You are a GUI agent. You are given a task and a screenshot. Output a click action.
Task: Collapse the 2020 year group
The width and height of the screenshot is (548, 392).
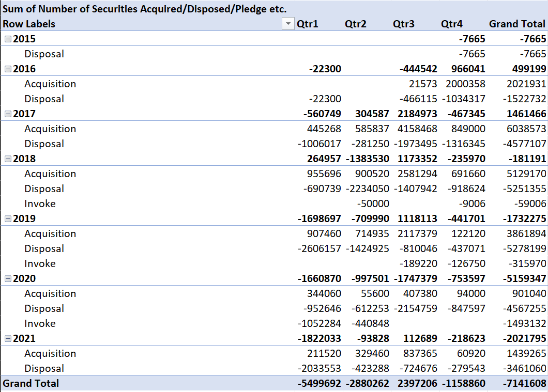click(8, 278)
